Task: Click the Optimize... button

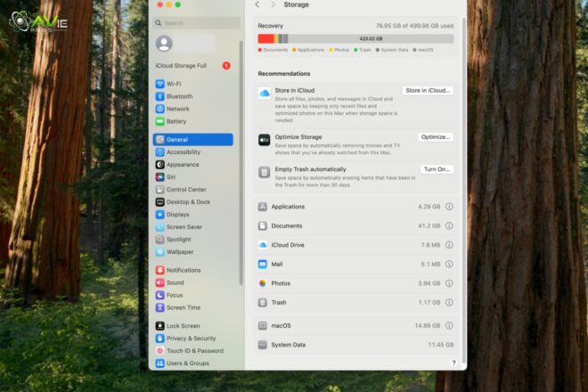Action: click(436, 137)
